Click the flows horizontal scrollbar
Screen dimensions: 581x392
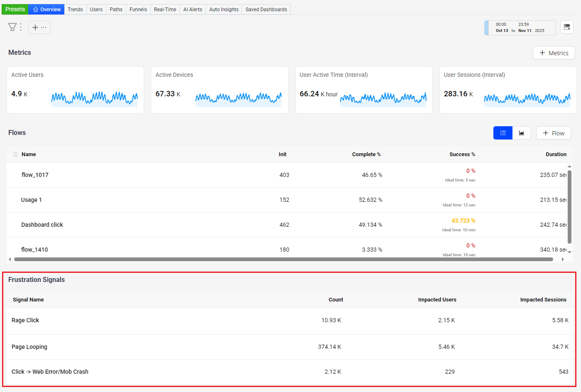click(x=283, y=259)
